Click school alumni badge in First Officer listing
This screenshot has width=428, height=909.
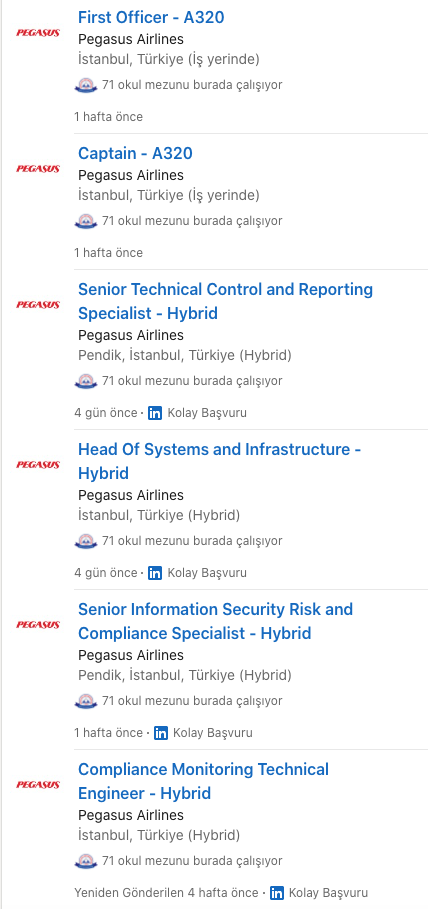86,85
